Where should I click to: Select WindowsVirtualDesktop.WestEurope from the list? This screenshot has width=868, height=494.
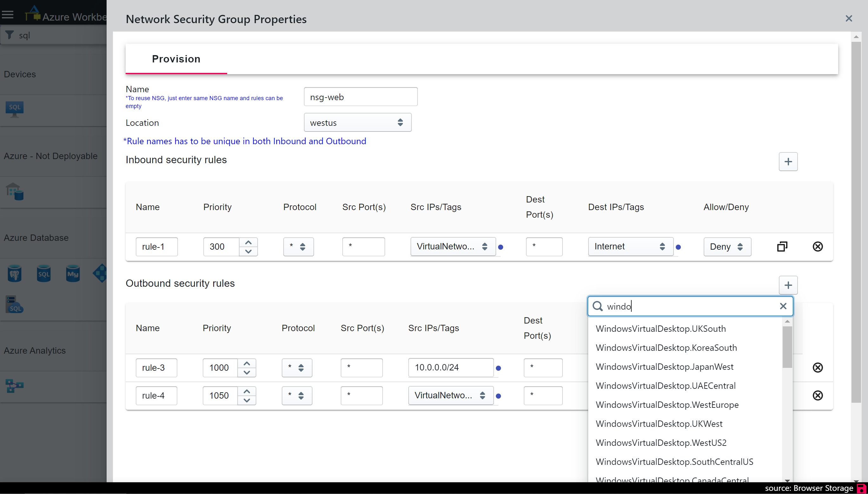coord(667,405)
